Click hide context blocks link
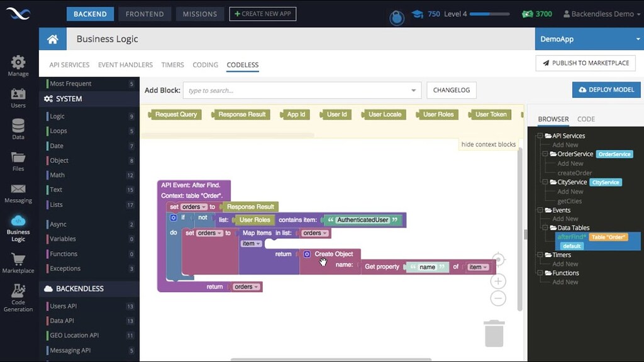 point(488,145)
